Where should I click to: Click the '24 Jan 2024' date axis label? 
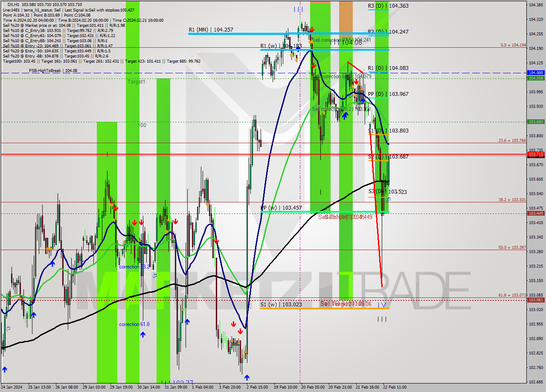[x=11, y=387]
